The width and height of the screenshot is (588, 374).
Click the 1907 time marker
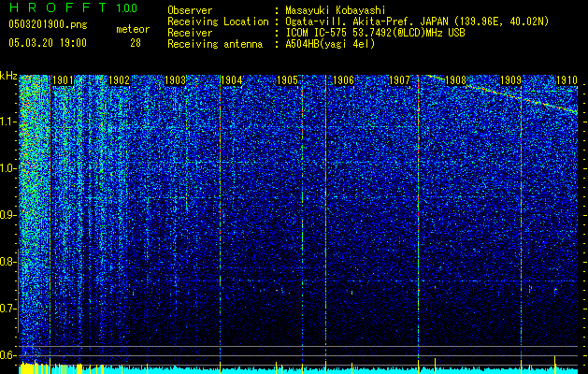[x=399, y=80]
